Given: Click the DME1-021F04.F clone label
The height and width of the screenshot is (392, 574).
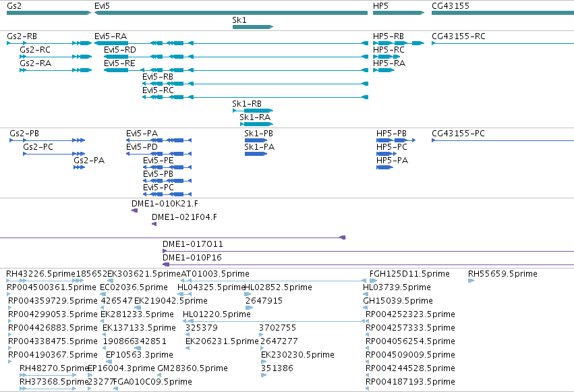Looking at the screenshot, I should (x=185, y=218).
